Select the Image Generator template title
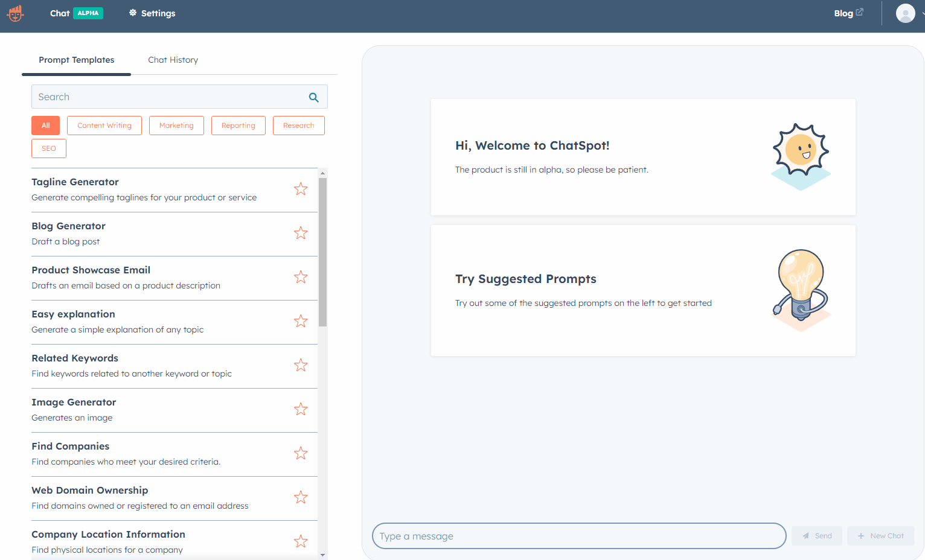925x560 pixels. (x=74, y=402)
